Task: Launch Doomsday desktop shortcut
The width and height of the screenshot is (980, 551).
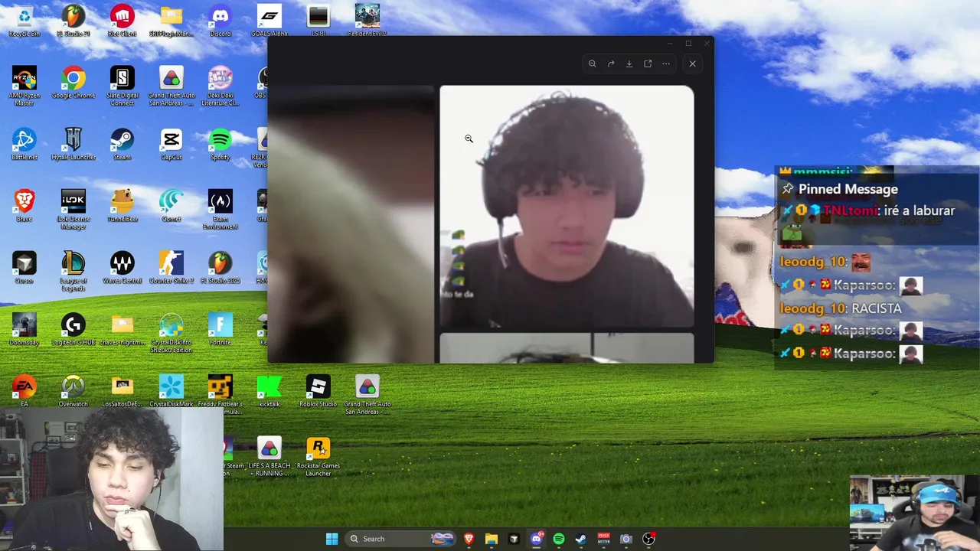Action: [24, 330]
